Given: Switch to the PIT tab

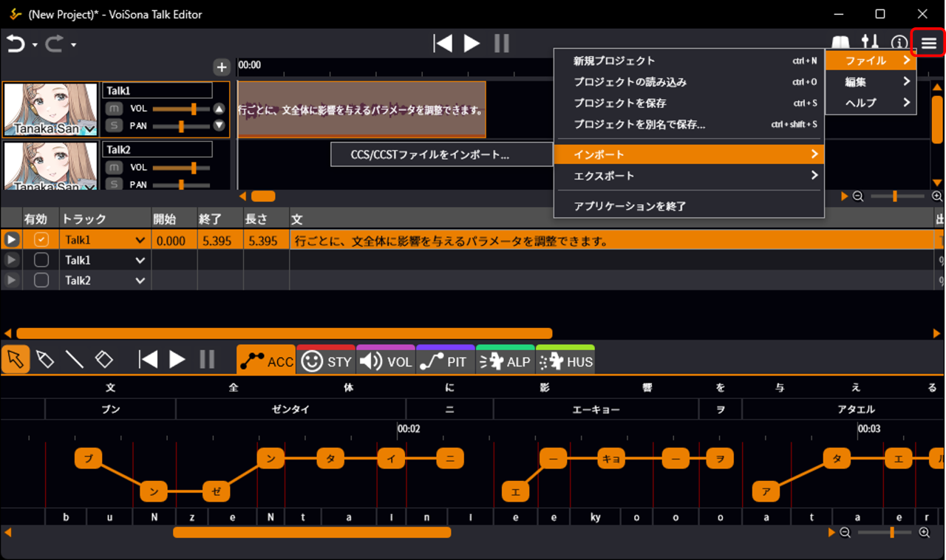Looking at the screenshot, I should coord(445,361).
